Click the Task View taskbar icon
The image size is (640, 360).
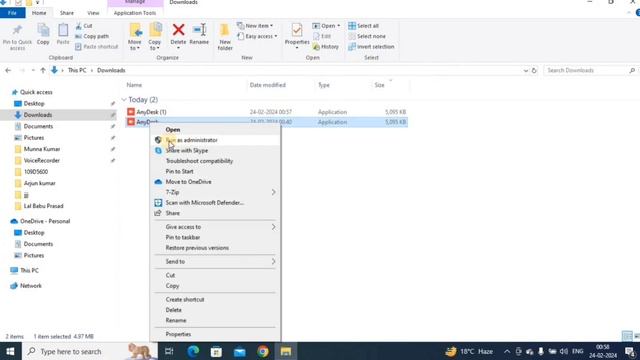click(169, 351)
